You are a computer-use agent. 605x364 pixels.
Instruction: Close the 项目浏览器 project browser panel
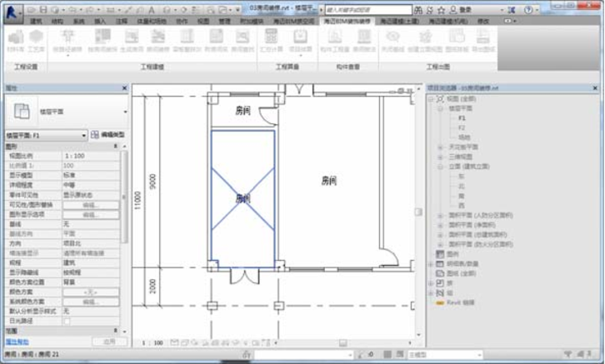[595, 88]
